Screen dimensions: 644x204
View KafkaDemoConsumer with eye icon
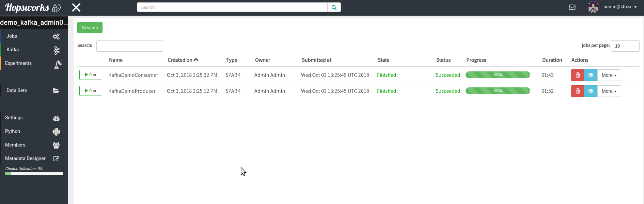pos(591,75)
